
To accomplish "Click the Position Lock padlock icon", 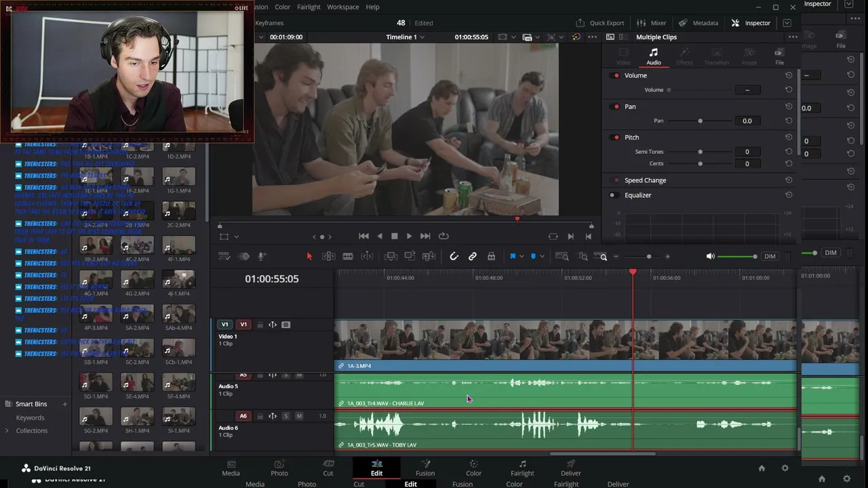I will 491,256.
